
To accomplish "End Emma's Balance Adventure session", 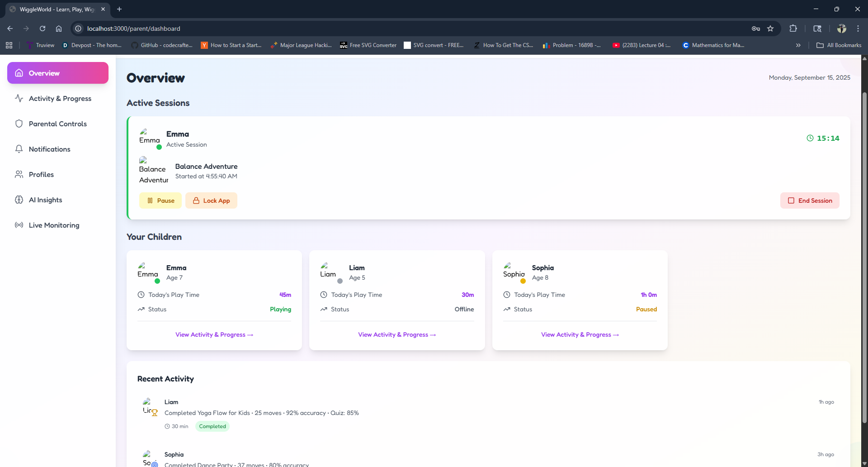I will (810, 200).
